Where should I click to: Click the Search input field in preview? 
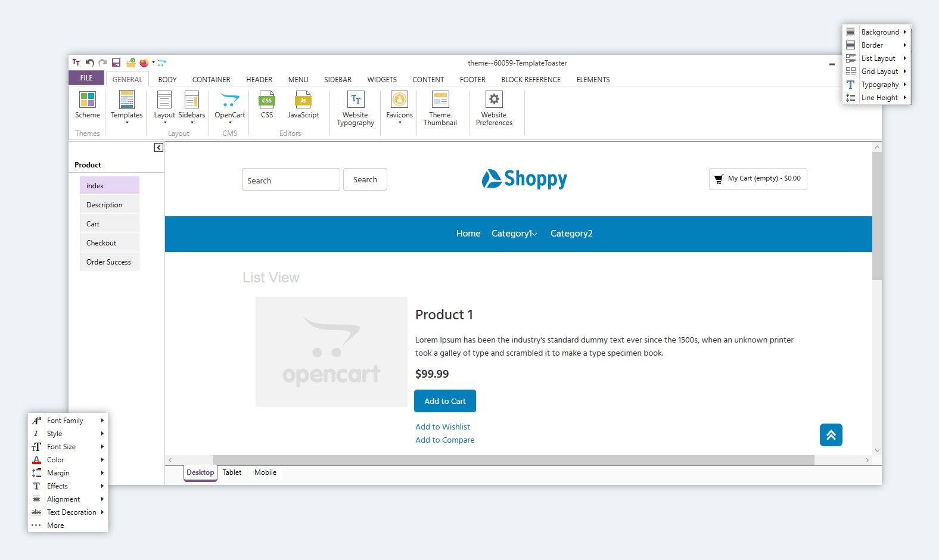[x=291, y=179]
